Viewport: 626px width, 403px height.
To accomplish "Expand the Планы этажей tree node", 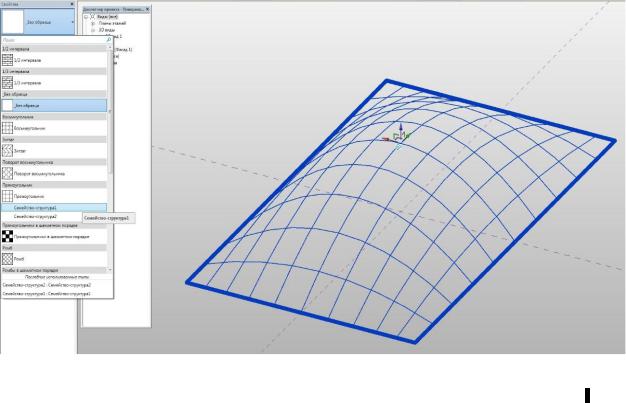I will 93,24.
